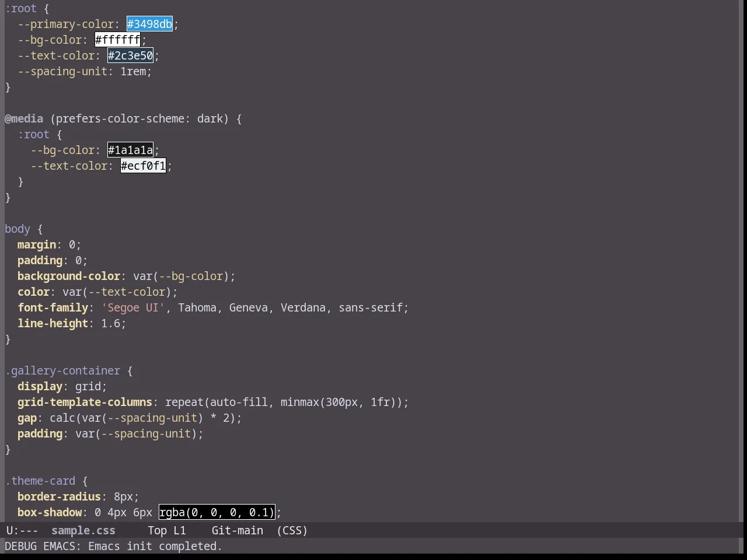Click the (CSS) major mode indicator
Viewport: 747px width, 560px height.
292,530
